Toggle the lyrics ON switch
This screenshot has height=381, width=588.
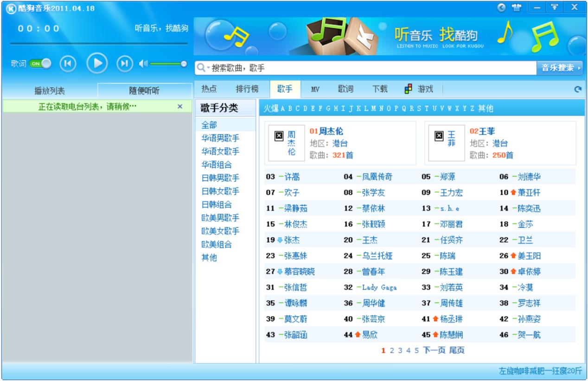click(x=40, y=64)
